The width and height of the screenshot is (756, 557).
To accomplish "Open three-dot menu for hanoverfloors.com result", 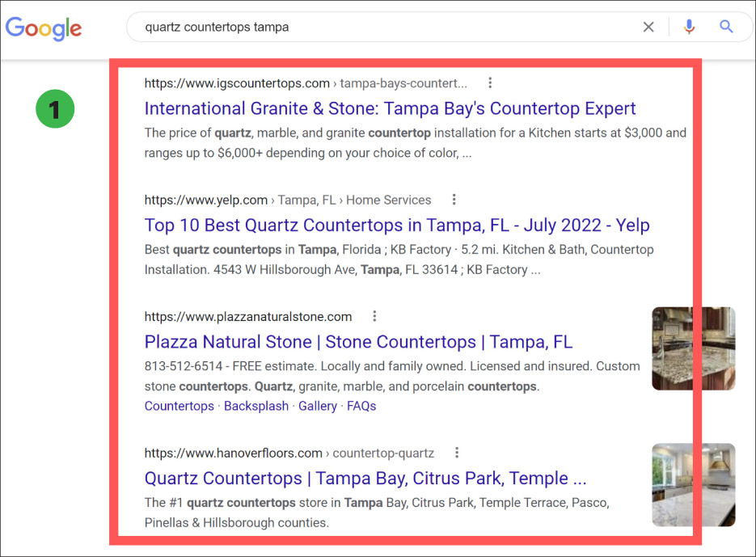I will (457, 453).
